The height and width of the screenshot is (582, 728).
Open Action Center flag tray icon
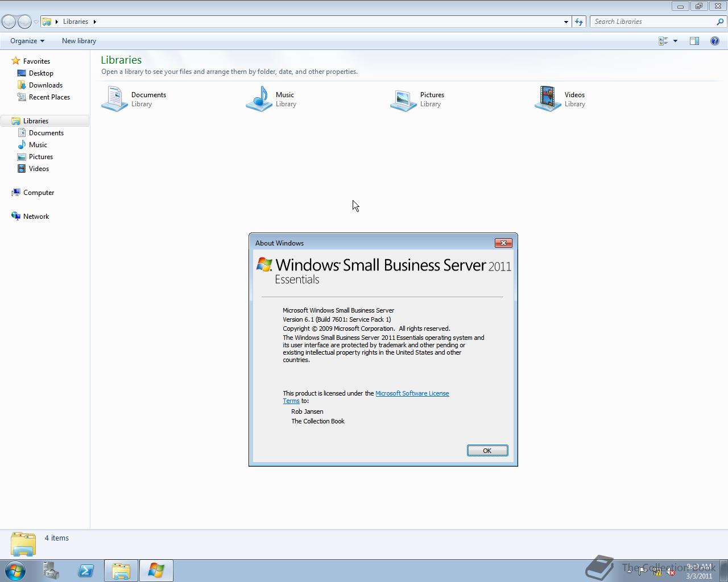[x=643, y=572]
